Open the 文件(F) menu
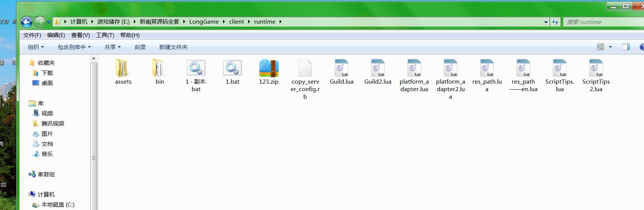 pyautogui.click(x=32, y=35)
